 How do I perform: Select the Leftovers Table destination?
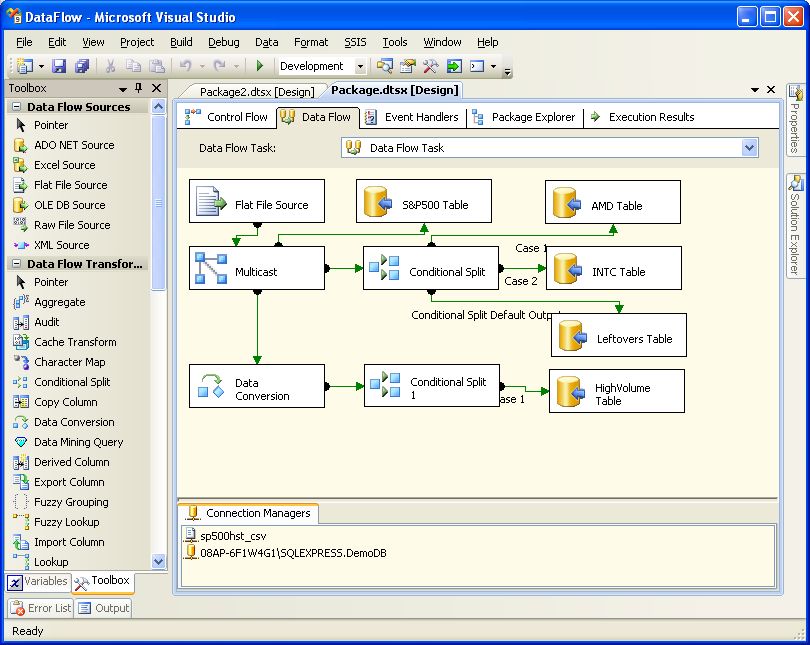[x=619, y=335]
